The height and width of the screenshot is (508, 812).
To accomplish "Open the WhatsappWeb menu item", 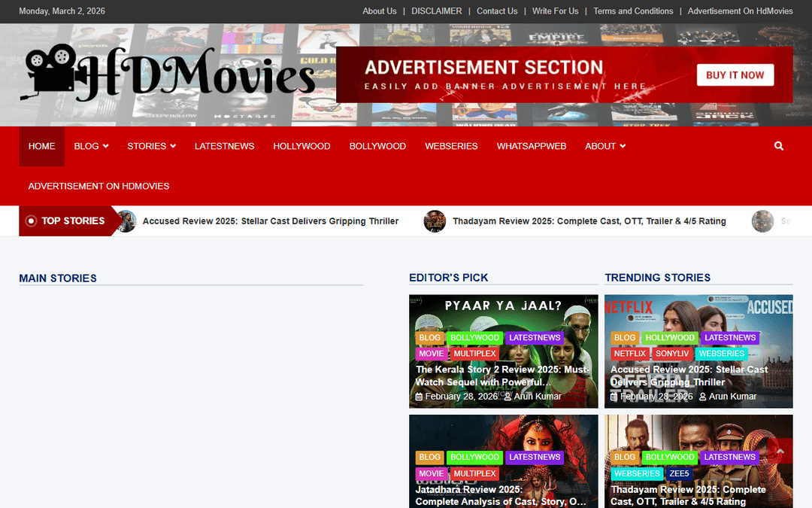I will point(532,146).
